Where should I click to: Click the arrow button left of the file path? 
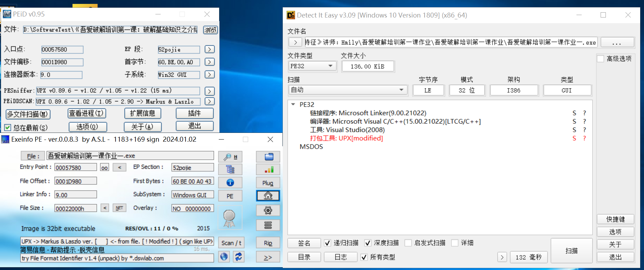coord(295,42)
